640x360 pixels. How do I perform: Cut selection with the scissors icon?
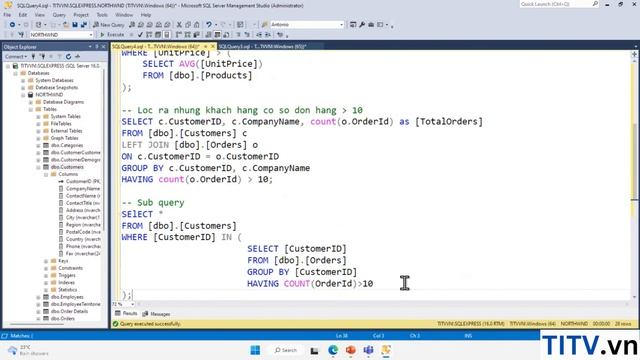(179, 24)
